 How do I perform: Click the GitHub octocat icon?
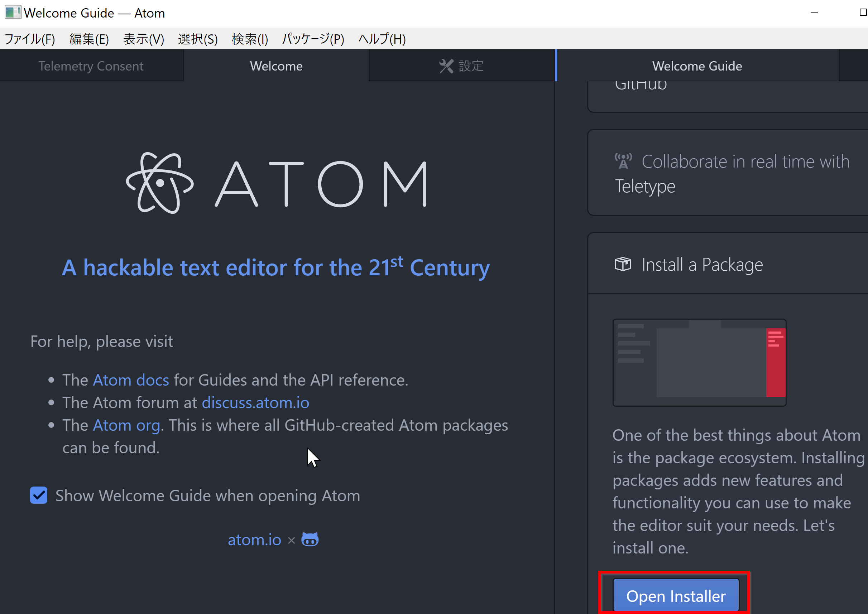(310, 539)
